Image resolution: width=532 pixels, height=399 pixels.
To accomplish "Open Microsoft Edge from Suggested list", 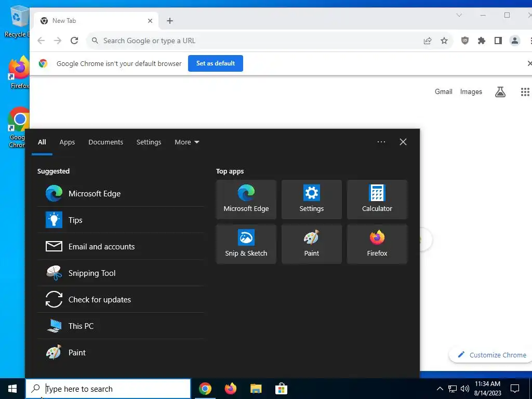I will [121, 193].
